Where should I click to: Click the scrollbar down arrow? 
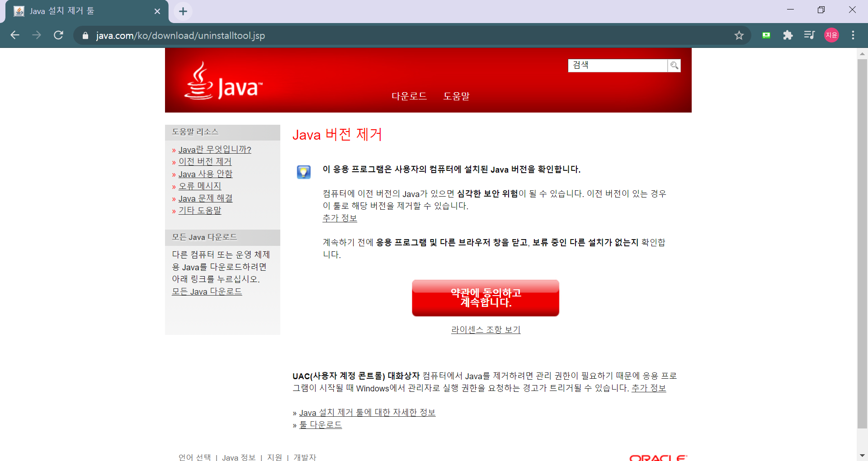pos(862,456)
